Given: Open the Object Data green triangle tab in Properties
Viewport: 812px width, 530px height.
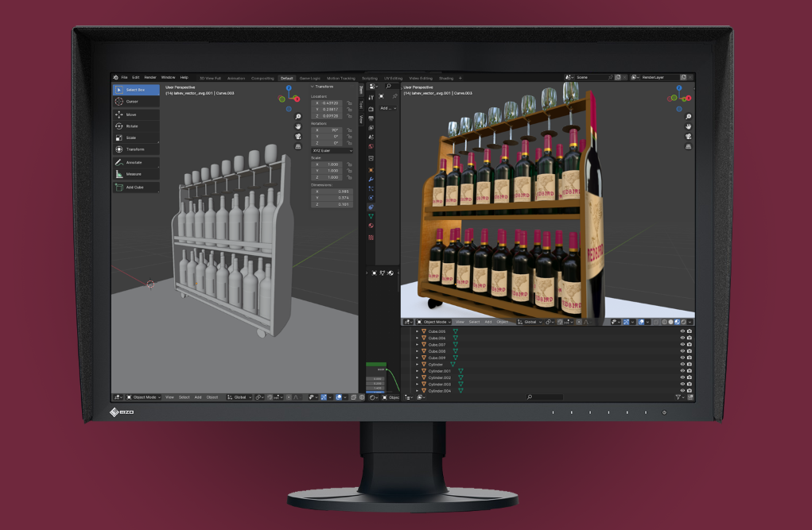Looking at the screenshot, I should tap(371, 216).
